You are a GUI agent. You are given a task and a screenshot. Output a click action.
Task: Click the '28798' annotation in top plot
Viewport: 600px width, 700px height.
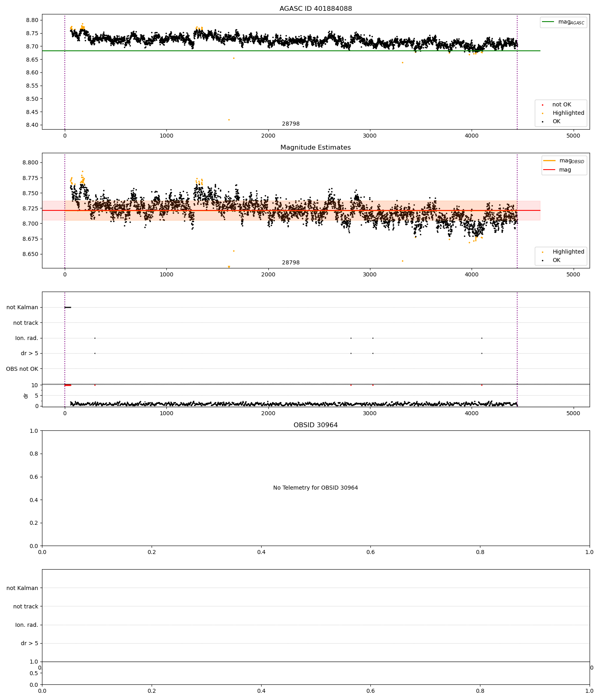(291, 124)
